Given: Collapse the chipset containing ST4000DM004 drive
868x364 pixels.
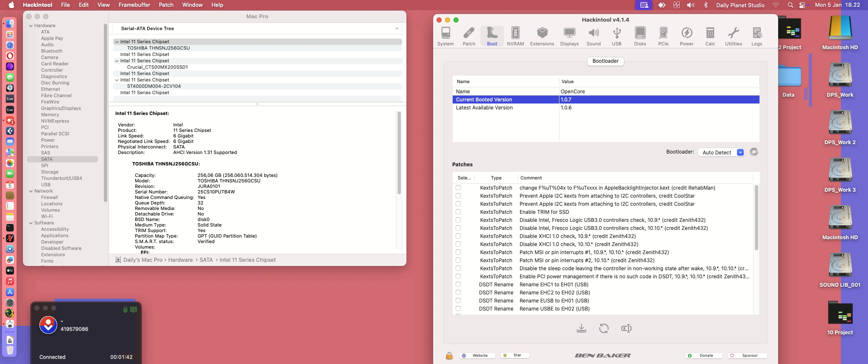Looking at the screenshot, I should pos(117,80).
